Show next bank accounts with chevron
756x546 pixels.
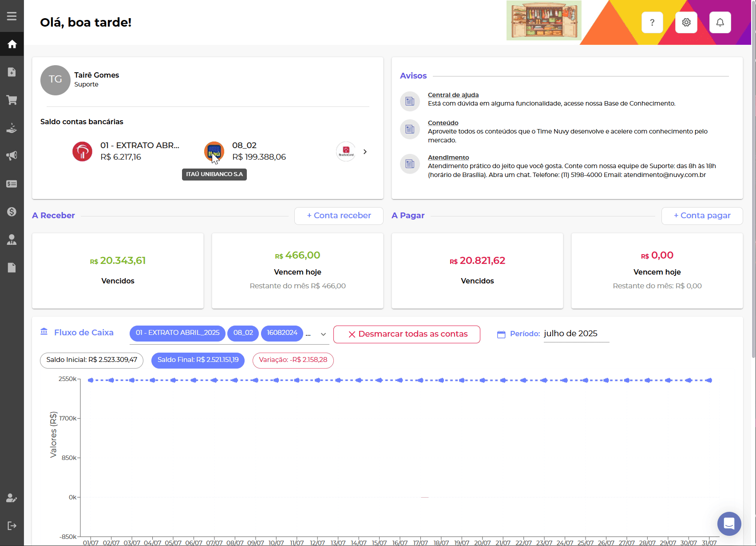(x=365, y=152)
